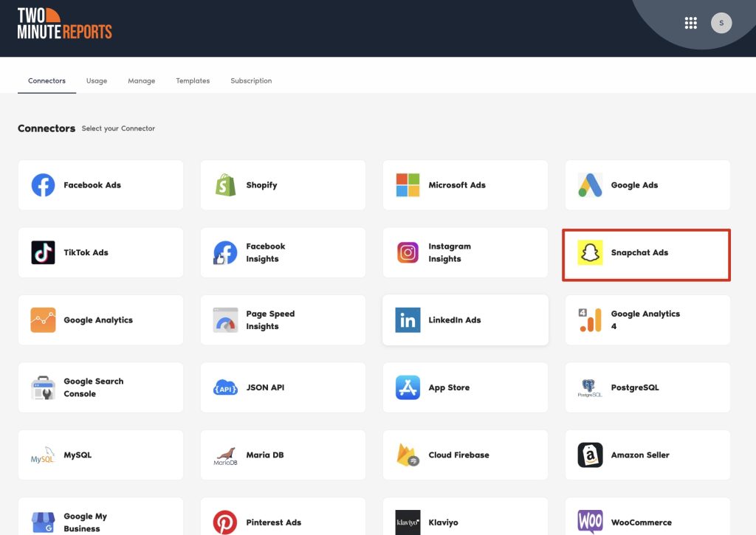
Task: Click the Klaviyo logo icon
Action: pyautogui.click(x=408, y=522)
